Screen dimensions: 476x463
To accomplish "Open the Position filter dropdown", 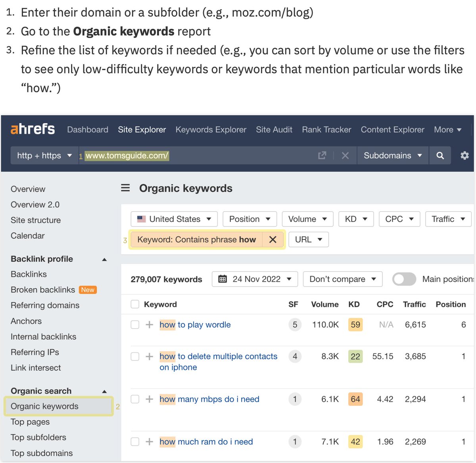I will 250,219.
